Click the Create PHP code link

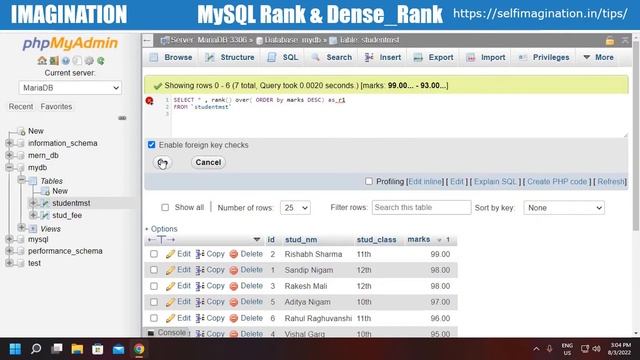click(557, 182)
